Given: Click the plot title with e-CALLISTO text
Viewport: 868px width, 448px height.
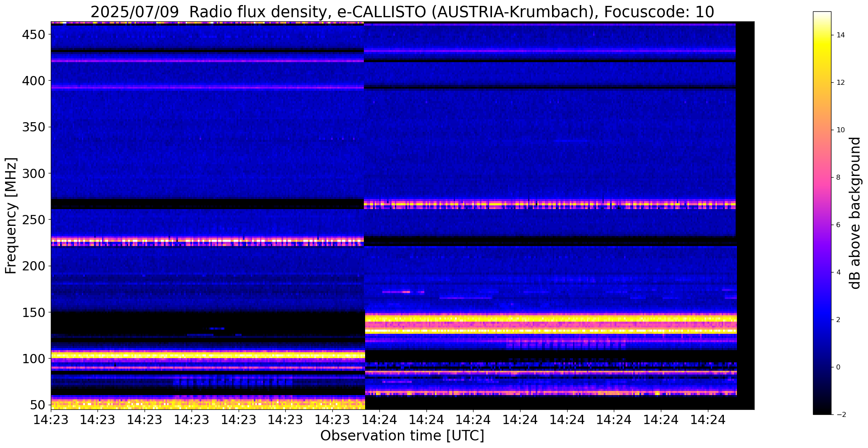Looking at the screenshot, I should click(402, 12).
